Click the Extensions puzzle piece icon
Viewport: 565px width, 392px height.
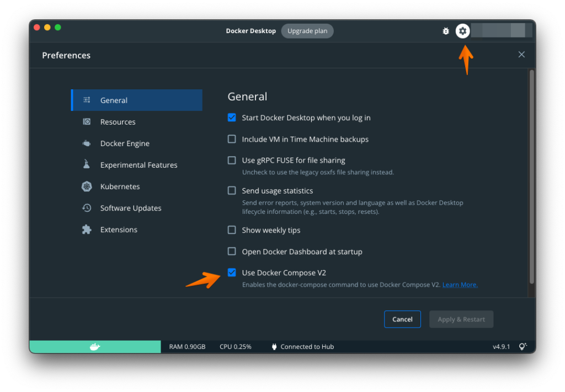[87, 229]
